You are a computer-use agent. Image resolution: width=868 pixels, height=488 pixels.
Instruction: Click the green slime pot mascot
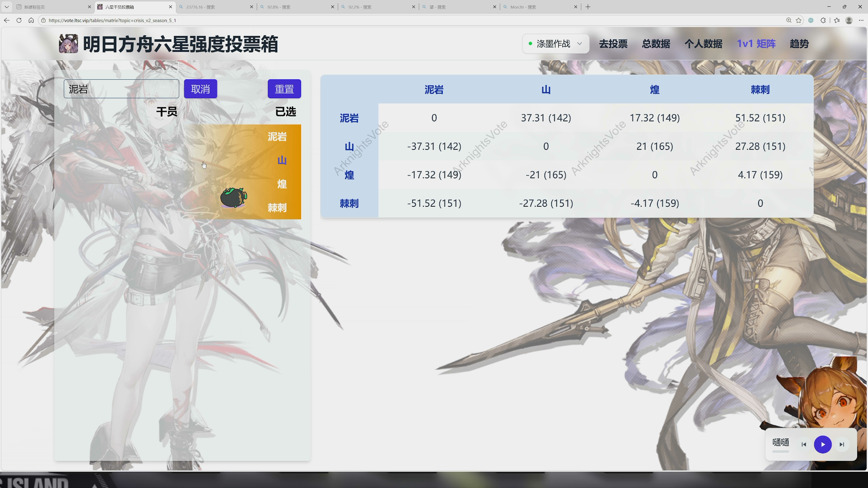tap(234, 197)
